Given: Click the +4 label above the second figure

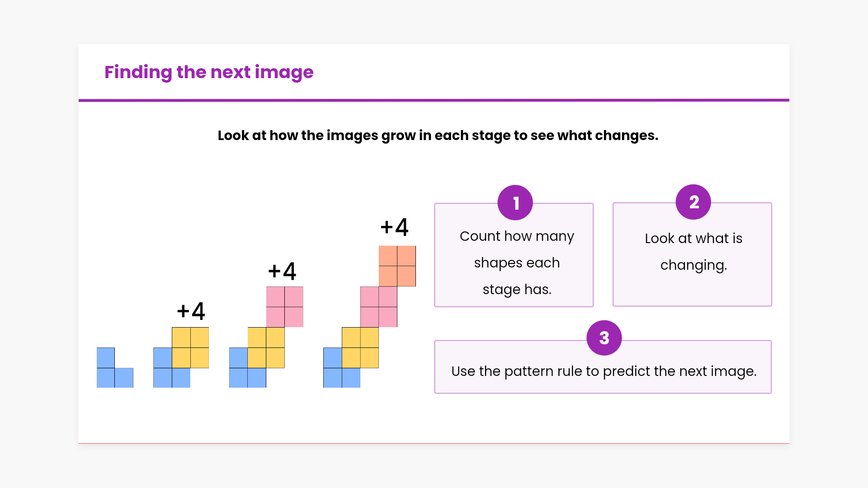Looking at the screenshot, I should pos(191,311).
